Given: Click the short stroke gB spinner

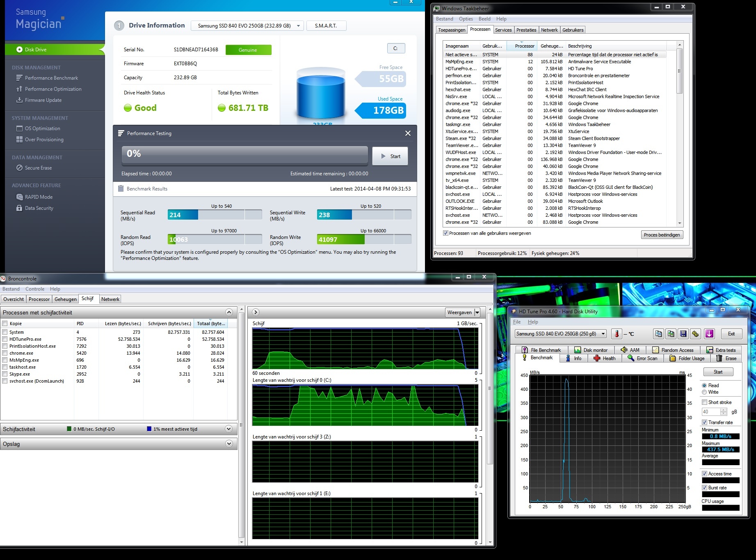Looking at the screenshot, I should point(724,412).
